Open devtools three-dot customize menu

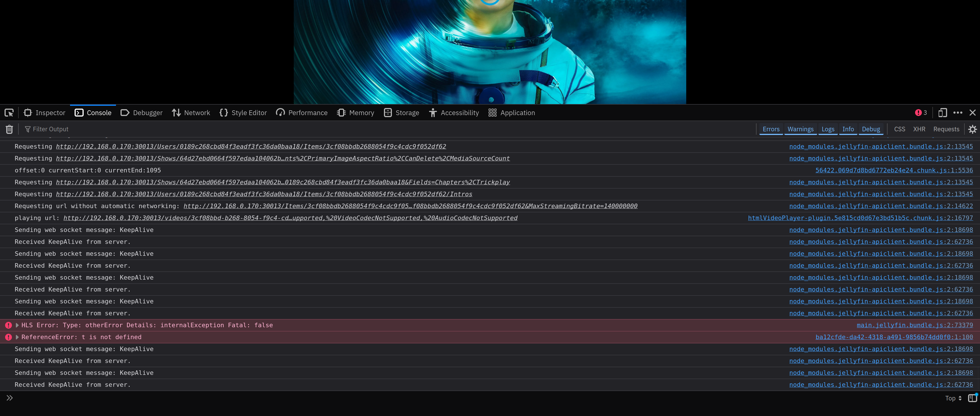click(958, 113)
